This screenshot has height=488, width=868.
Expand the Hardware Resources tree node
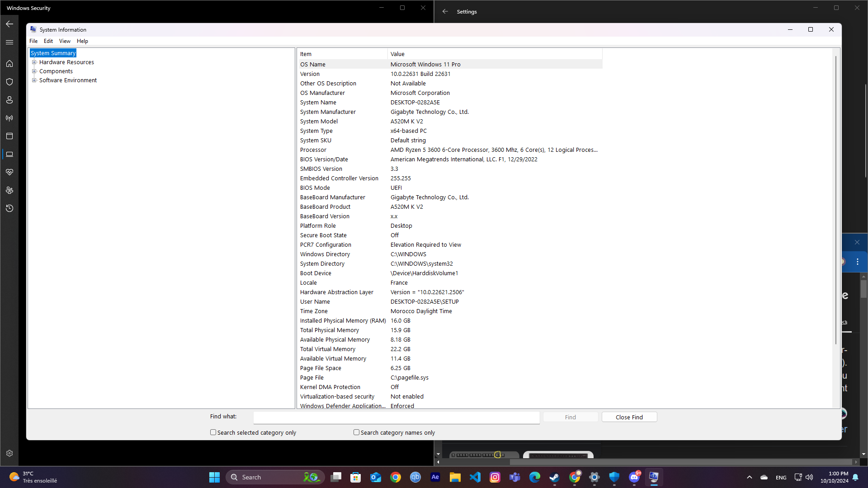pos(35,62)
